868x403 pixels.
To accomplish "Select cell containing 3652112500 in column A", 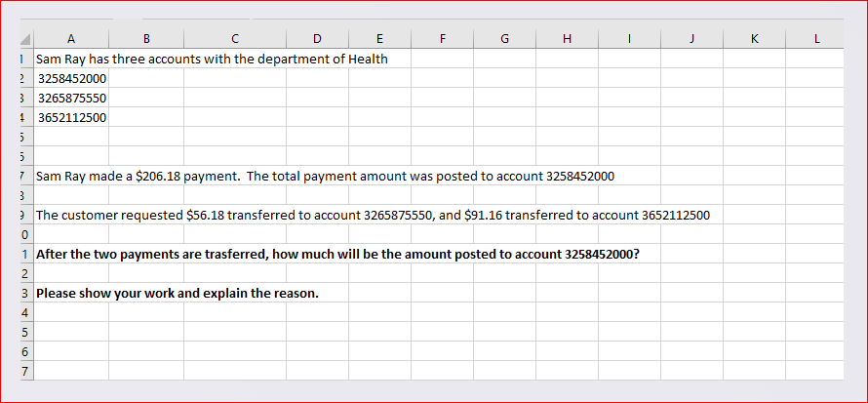I will pyautogui.click(x=71, y=117).
